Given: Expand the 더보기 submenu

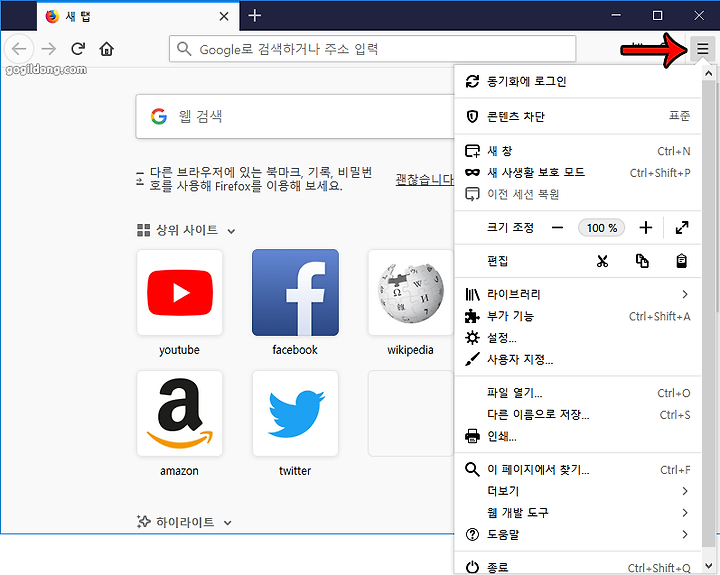Looking at the screenshot, I should [x=578, y=491].
